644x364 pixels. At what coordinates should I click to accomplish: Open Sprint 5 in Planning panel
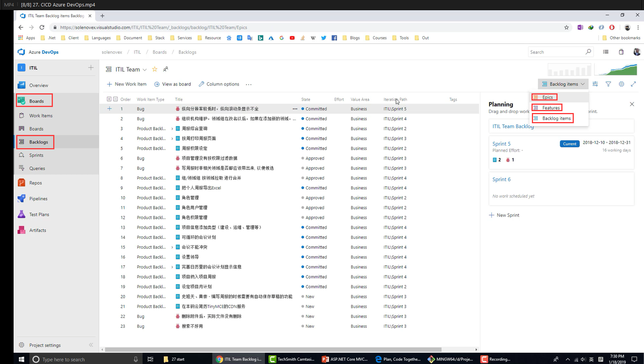pos(501,144)
